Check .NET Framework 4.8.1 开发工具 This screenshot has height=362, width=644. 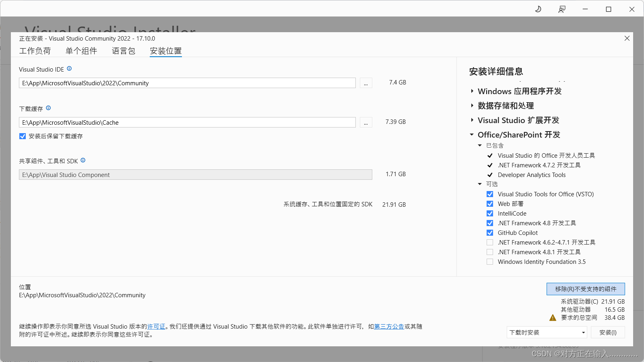490,252
